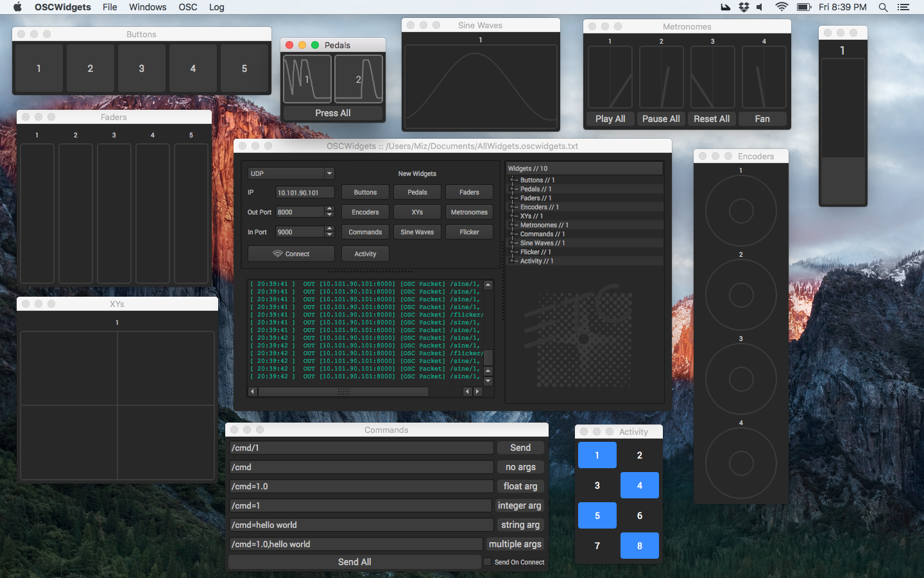Viewport: 924px width, 578px height.
Task: Click the Dropbox menu bar icon
Action: pyautogui.click(x=743, y=7)
